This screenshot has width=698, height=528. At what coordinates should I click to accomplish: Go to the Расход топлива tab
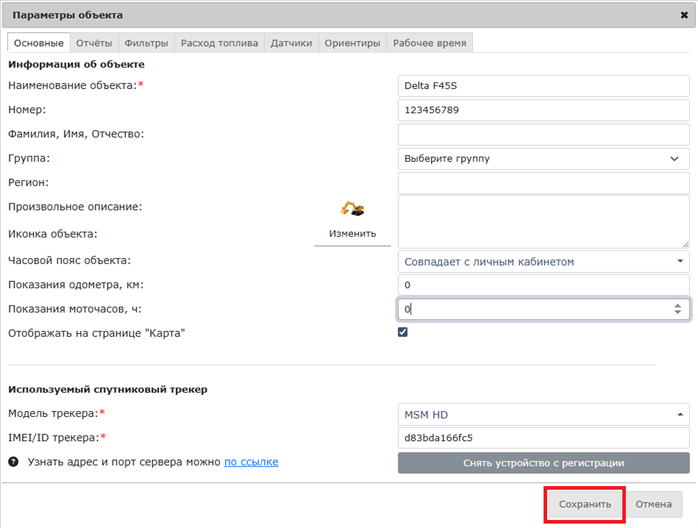[219, 43]
